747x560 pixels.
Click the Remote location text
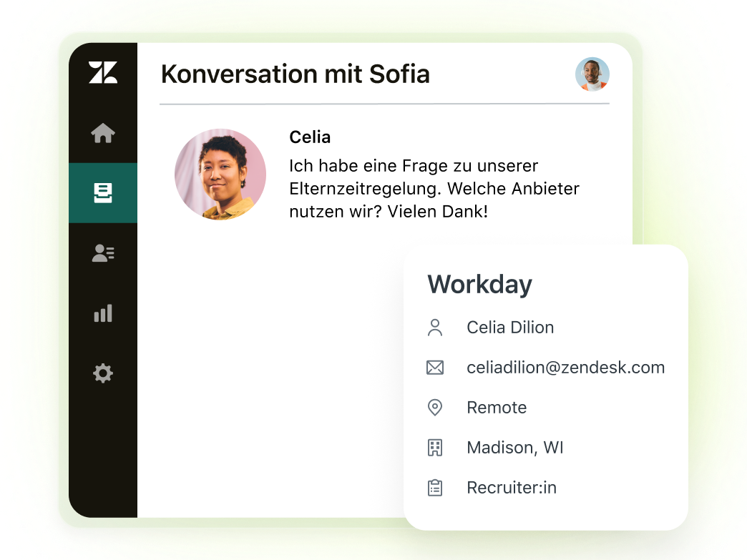click(497, 408)
